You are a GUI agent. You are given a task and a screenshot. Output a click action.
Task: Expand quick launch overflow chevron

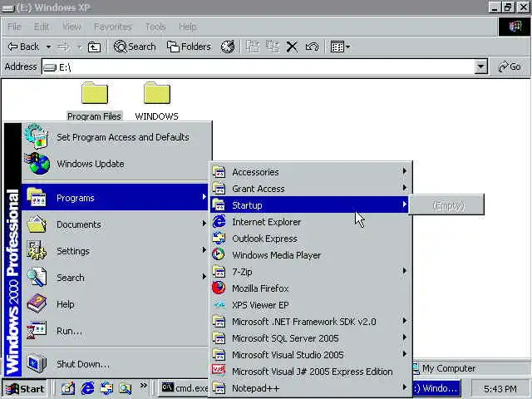point(144,385)
